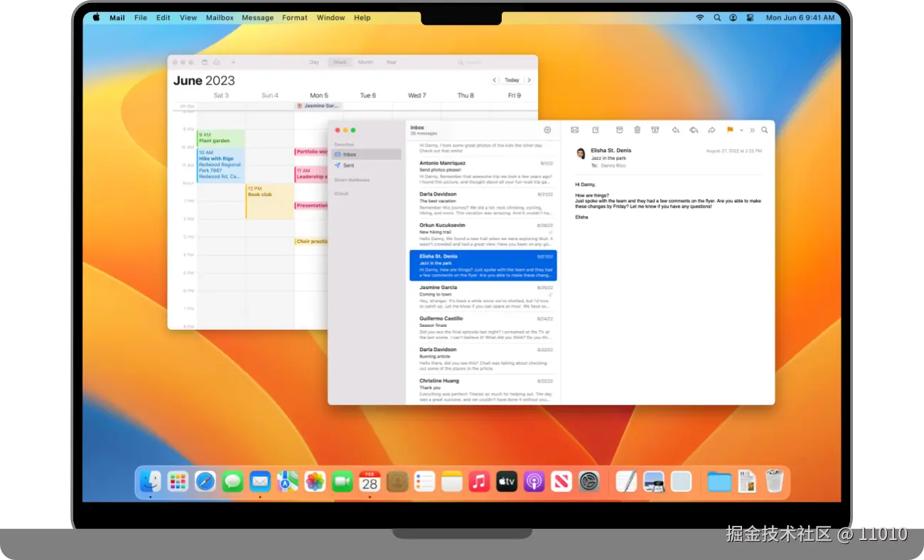Select the Forward icon in Mail toolbar

point(711,130)
